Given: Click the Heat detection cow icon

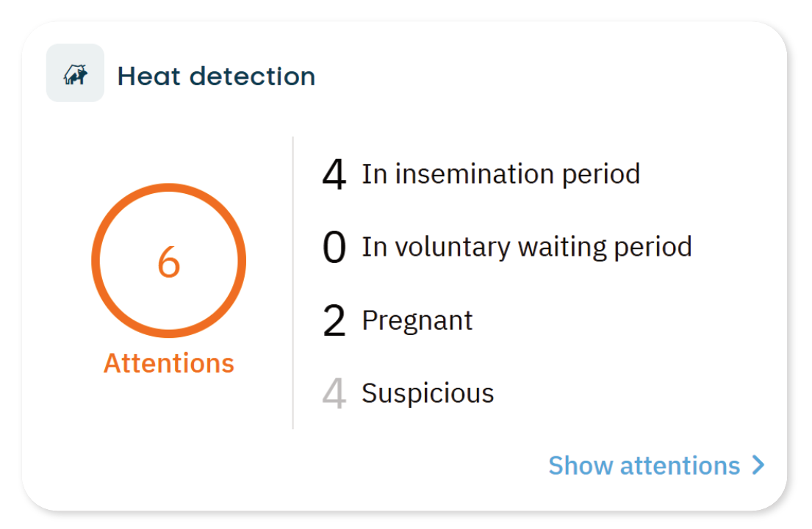Looking at the screenshot, I should [x=75, y=73].
